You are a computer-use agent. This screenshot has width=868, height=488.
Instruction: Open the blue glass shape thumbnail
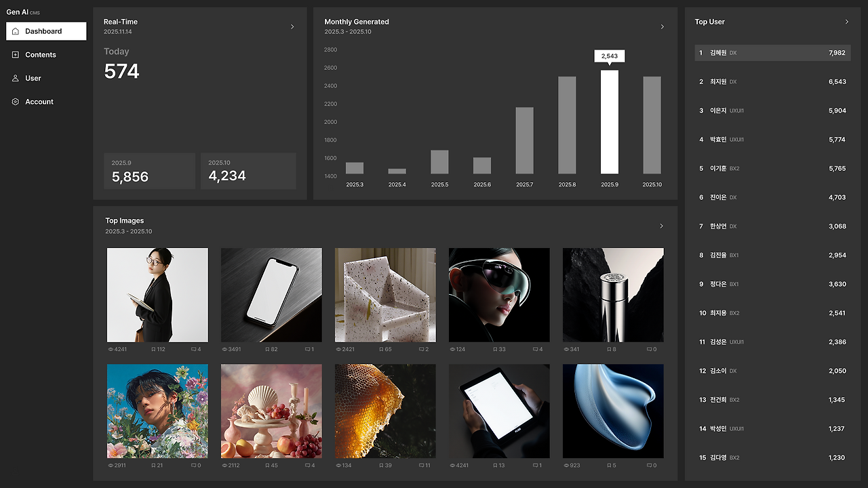(613, 411)
